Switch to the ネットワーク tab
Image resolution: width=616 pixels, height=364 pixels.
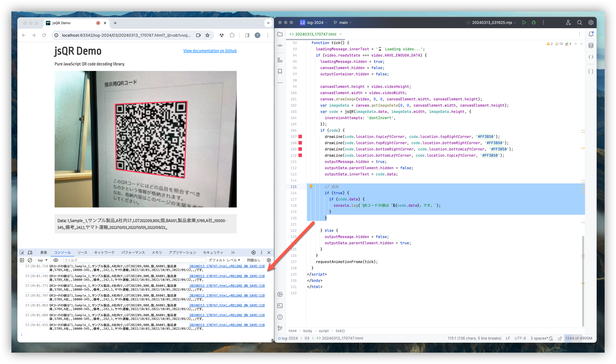coord(104,252)
